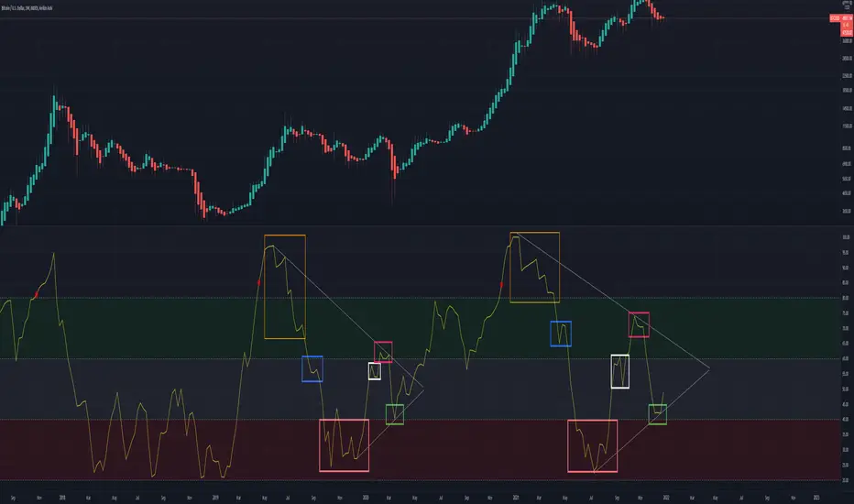Select the white rectangle drawing near early 2020
The image size is (854, 504).
(x=374, y=371)
